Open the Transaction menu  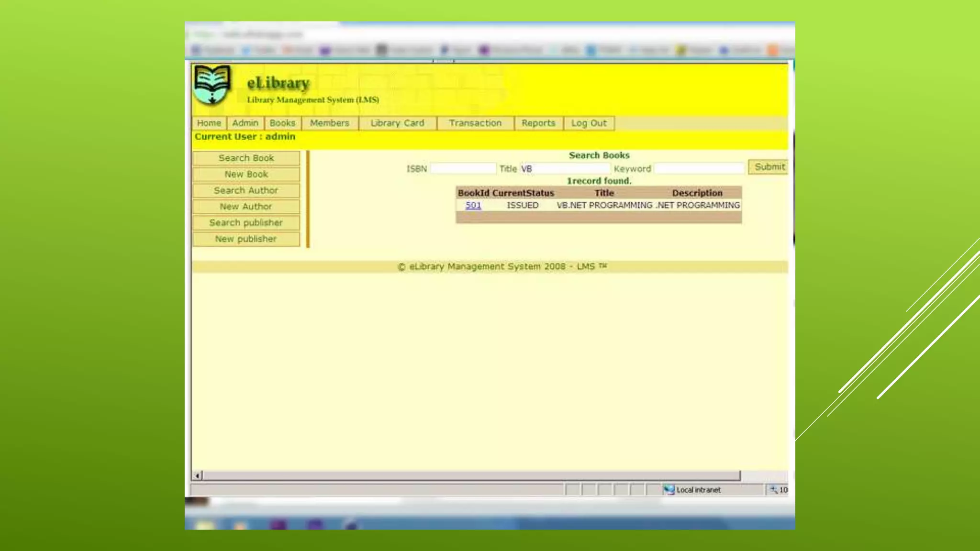click(x=475, y=123)
